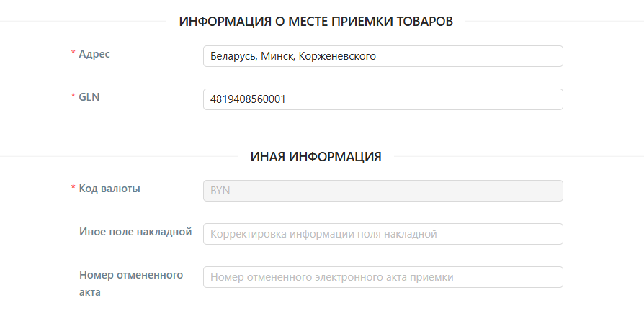644x321 pixels.
Task: Click the red asterisk beside GLN
Action: tap(73, 98)
